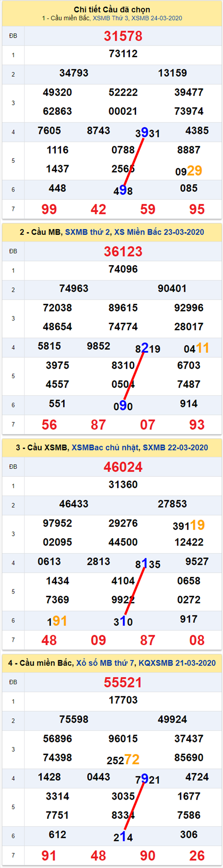The image size is (223, 868).
Task: Click the red number 08
Action: pyautogui.click(x=197, y=640)
